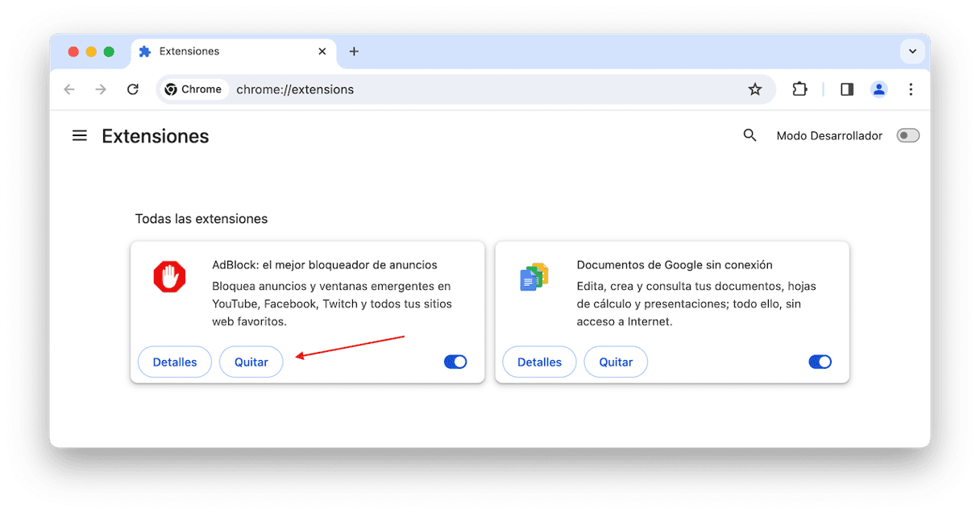Close the Extensiones tab
The height and width of the screenshot is (513, 980).
(x=322, y=52)
